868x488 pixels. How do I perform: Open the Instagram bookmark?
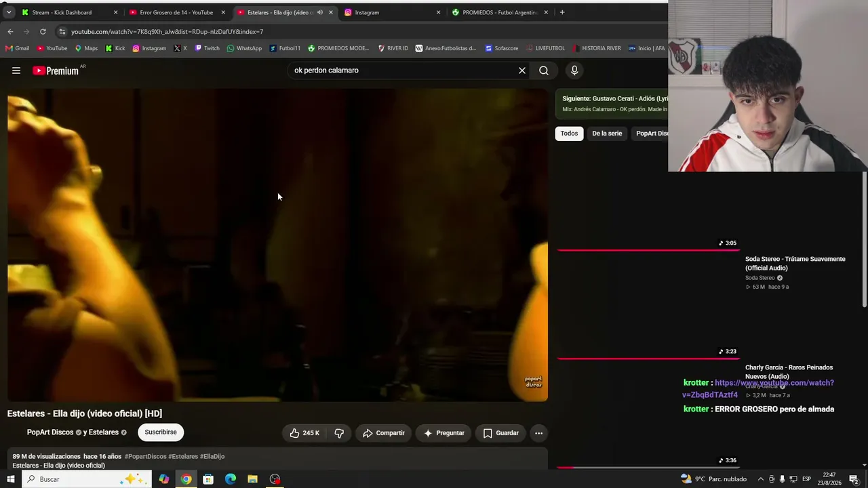point(149,48)
